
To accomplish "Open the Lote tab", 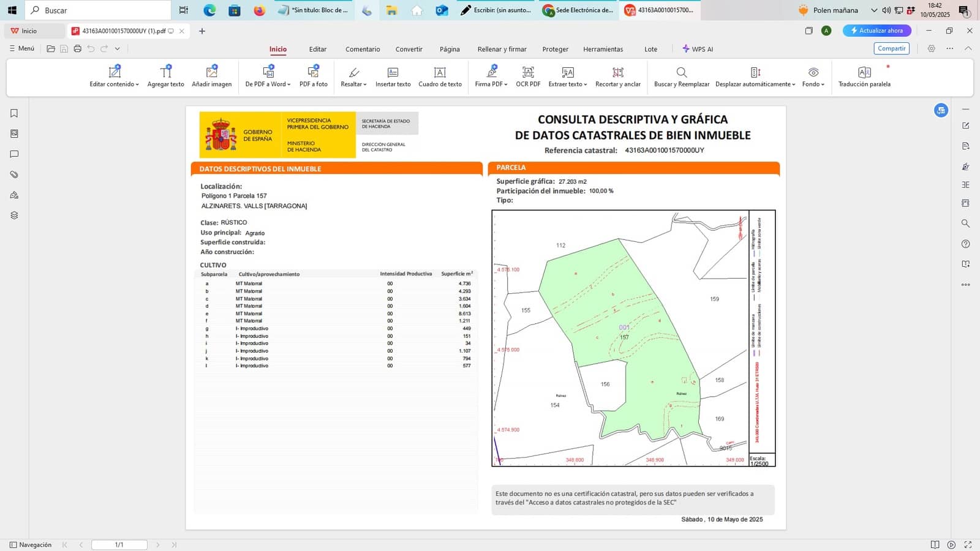I will tap(650, 49).
